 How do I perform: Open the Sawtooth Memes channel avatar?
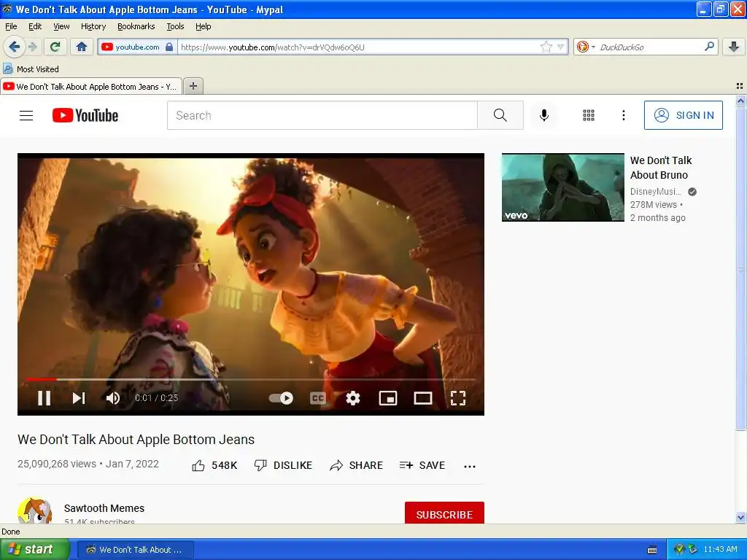(x=35, y=511)
